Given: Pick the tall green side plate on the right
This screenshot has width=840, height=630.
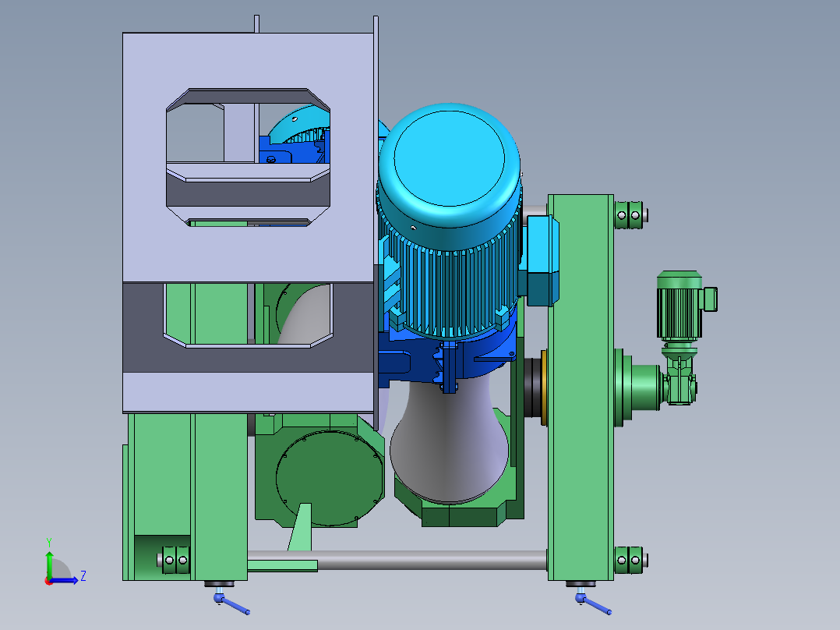Looking at the screenshot, I should [x=581, y=387].
